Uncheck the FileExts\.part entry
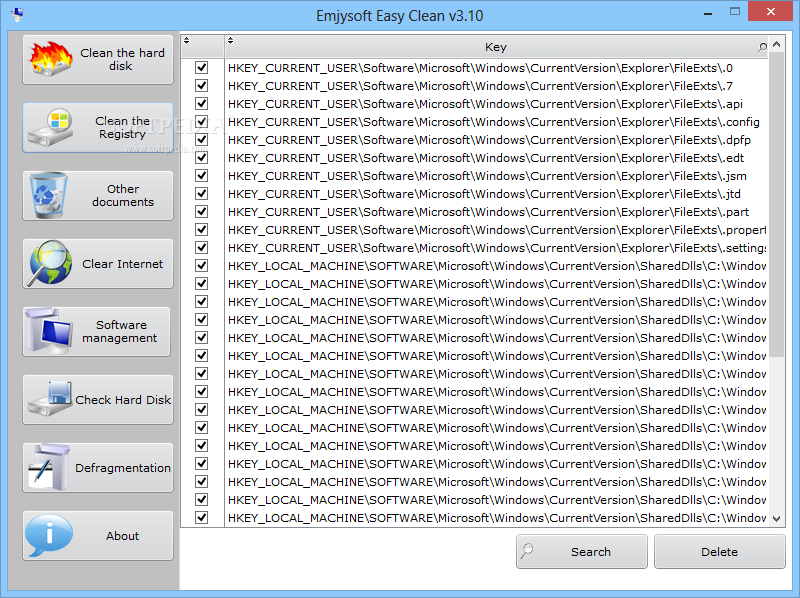Screen dimensions: 800x598 coord(202,211)
